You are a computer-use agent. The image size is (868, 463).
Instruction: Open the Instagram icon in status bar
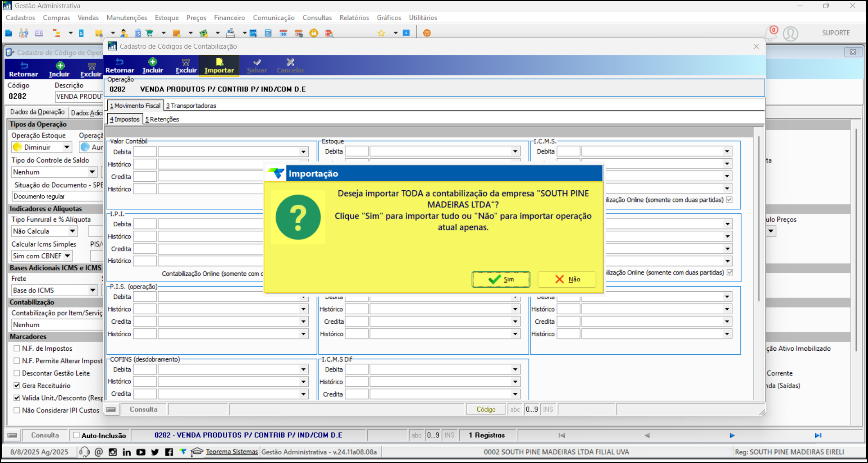113,452
